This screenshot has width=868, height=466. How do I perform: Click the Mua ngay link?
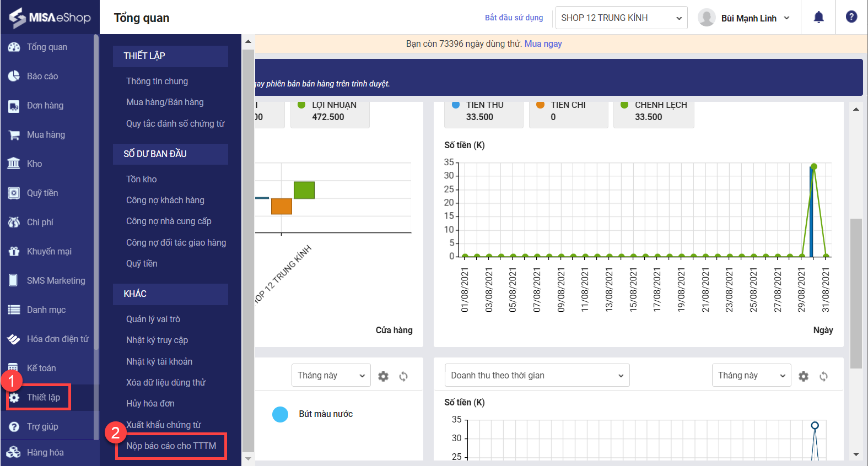[x=543, y=44]
